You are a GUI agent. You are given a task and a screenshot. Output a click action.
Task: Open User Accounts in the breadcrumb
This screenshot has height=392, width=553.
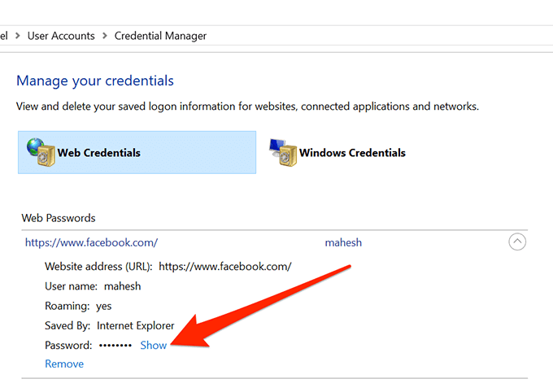pyautogui.click(x=61, y=36)
